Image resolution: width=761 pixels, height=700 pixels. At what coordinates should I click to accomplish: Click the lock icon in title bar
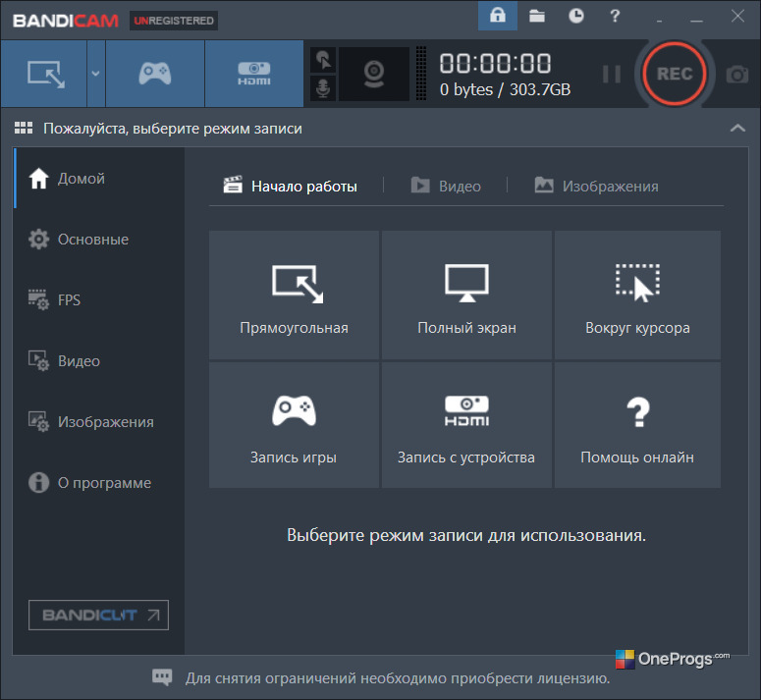(x=498, y=16)
